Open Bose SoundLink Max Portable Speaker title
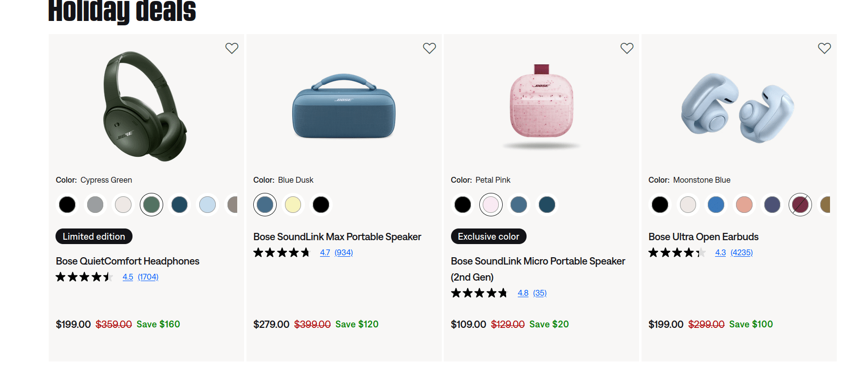Screen dimensions: 868x380 337,237
